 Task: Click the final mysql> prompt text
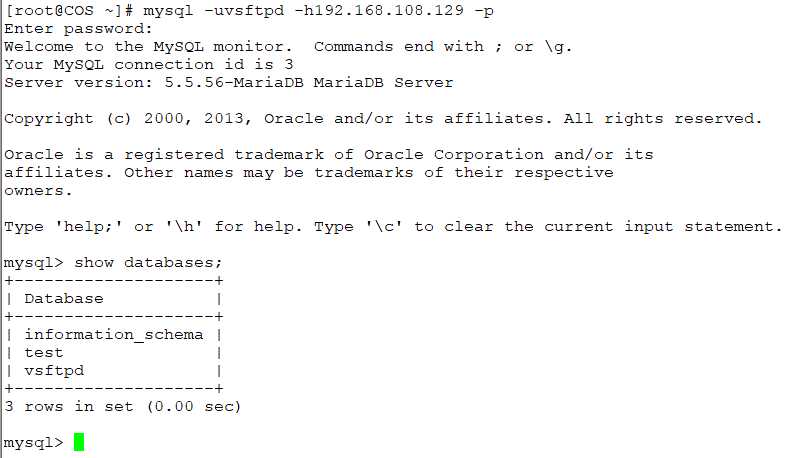click(34, 443)
